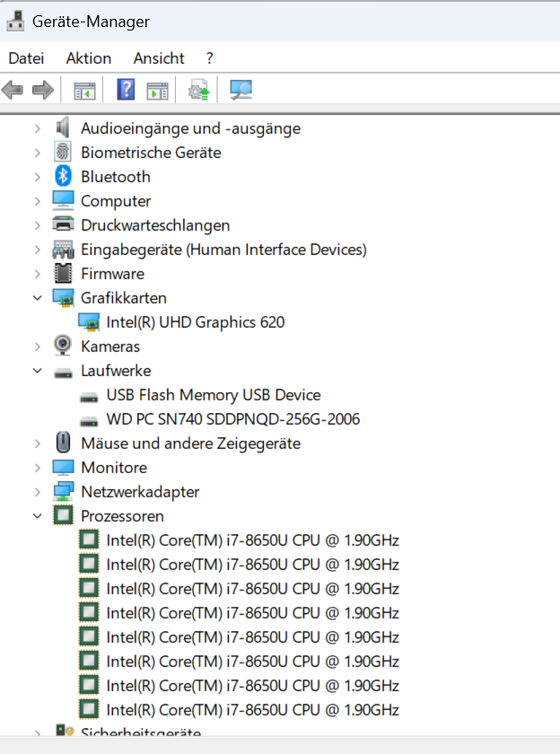Viewport: 560px width, 754px height.
Task: Open Help via blue question-mark icon
Action: click(126, 90)
